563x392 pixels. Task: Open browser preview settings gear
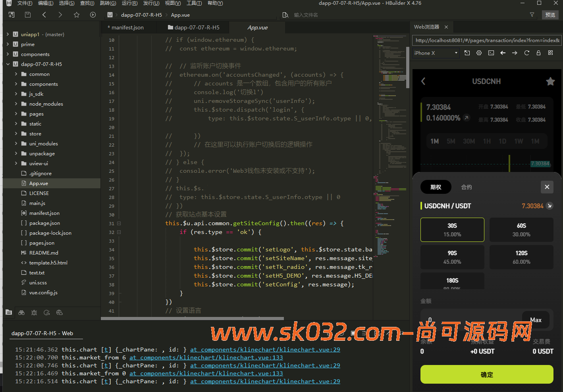coord(479,53)
